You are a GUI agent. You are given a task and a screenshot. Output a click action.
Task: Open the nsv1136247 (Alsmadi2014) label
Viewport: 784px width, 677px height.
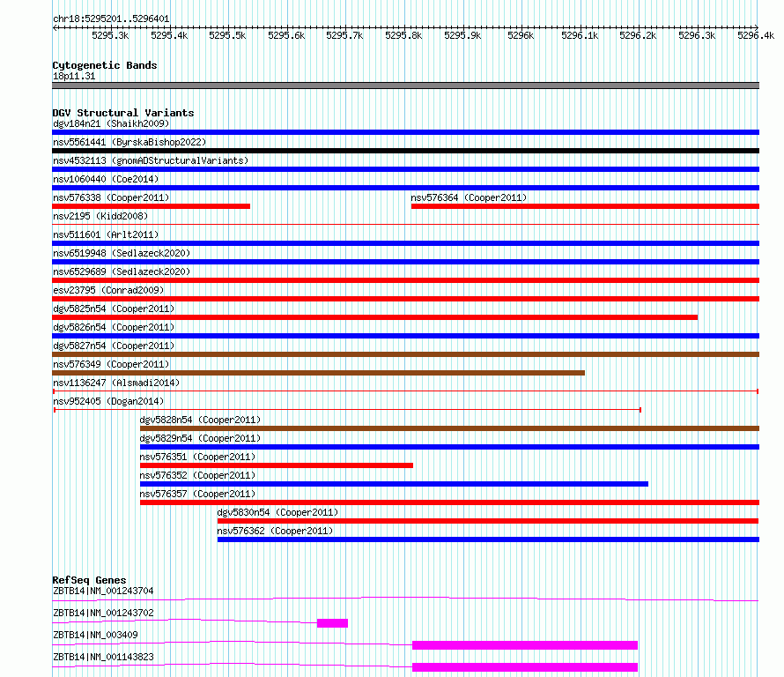[116, 383]
